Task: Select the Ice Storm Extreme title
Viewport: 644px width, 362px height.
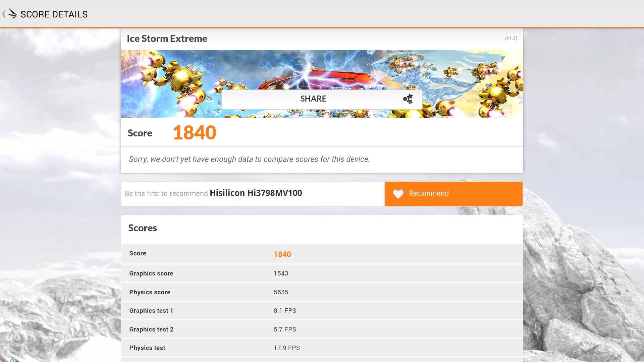Action: (x=167, y=39)
